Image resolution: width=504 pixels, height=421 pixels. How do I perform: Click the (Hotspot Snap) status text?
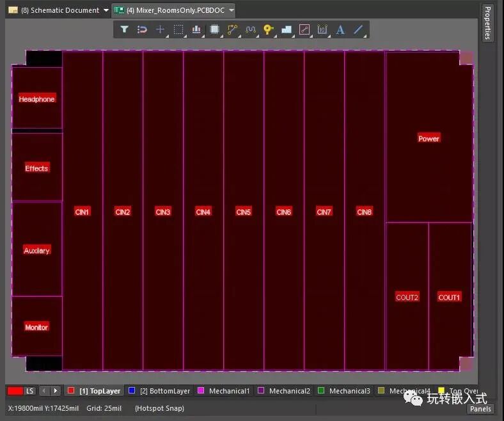tap(159, 408)
